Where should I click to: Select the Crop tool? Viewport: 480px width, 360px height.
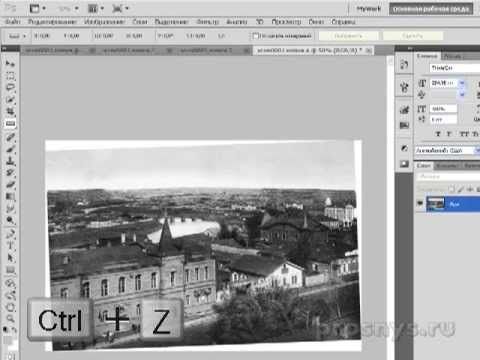tap(10, 111)
